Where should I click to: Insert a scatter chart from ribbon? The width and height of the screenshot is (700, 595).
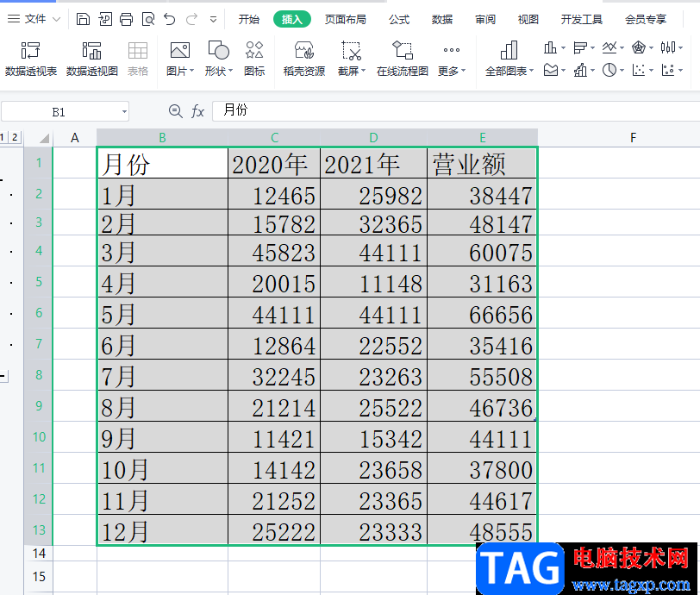point(639,70)
